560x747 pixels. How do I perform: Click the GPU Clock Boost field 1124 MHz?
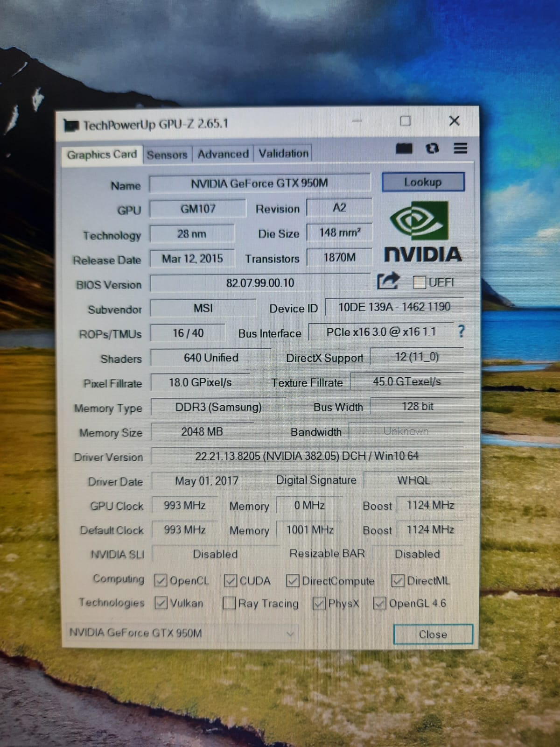tap(430, 505)
